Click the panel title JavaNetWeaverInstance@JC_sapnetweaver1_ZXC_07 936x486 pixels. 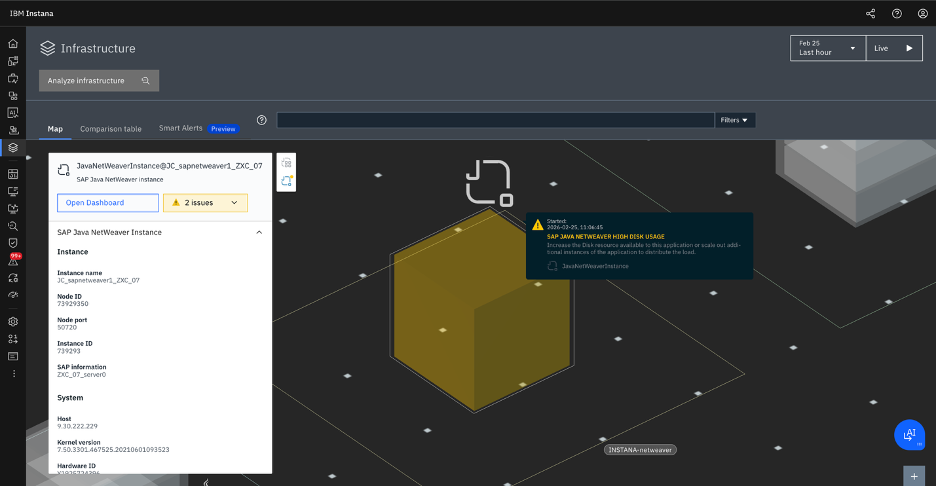tap(169, 166)
